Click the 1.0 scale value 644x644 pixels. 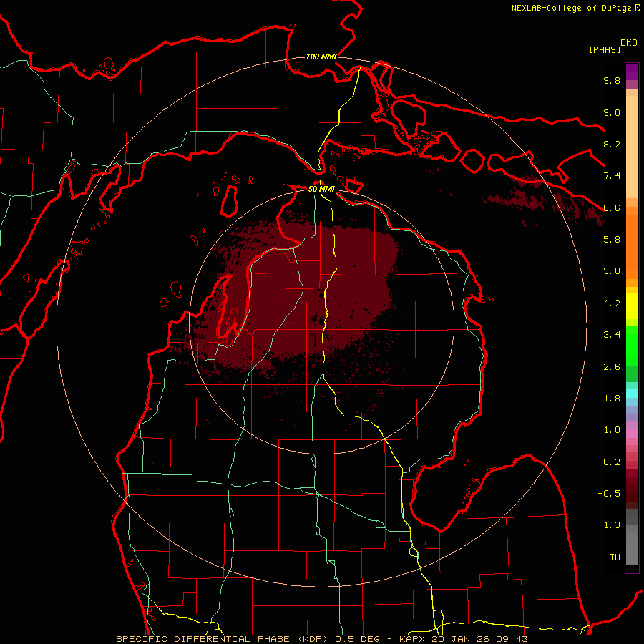tap(612, 430)
